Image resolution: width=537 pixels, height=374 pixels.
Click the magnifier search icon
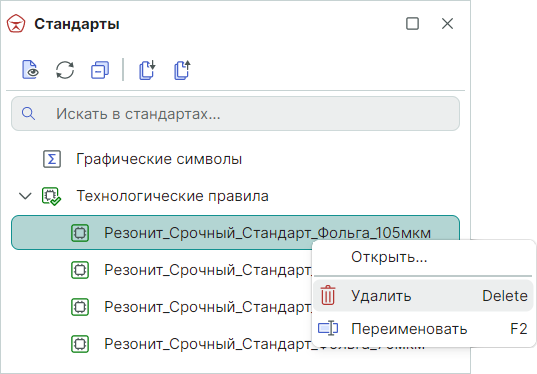pos(28,113)
